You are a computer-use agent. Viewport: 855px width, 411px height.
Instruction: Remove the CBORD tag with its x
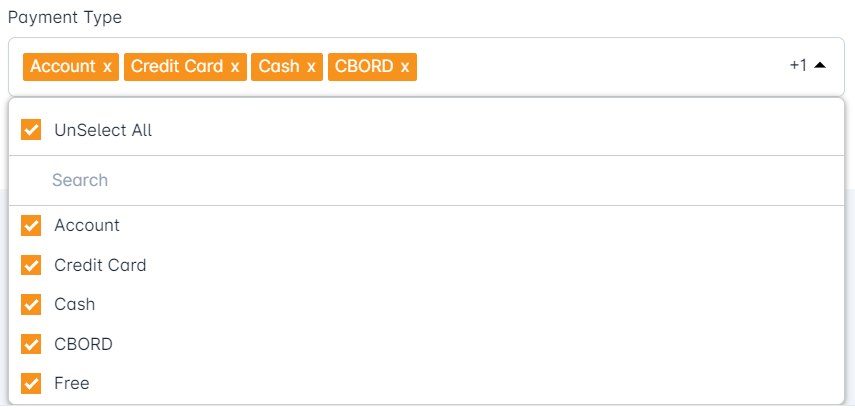click(x=405, y=67)
